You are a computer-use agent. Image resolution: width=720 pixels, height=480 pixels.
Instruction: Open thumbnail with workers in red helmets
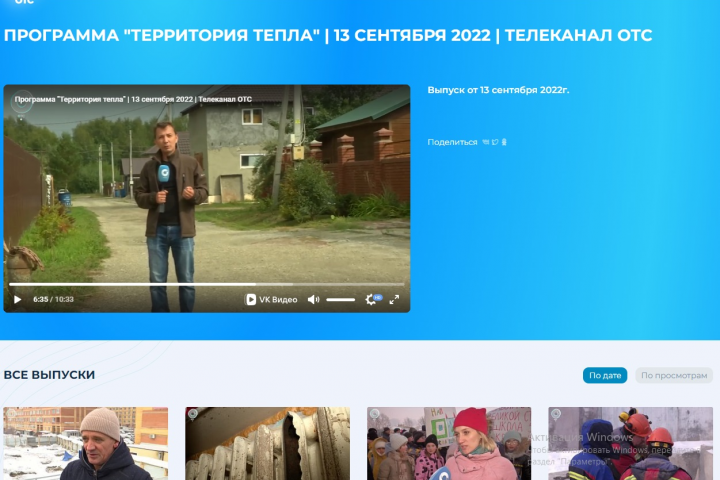coord(630,443)
